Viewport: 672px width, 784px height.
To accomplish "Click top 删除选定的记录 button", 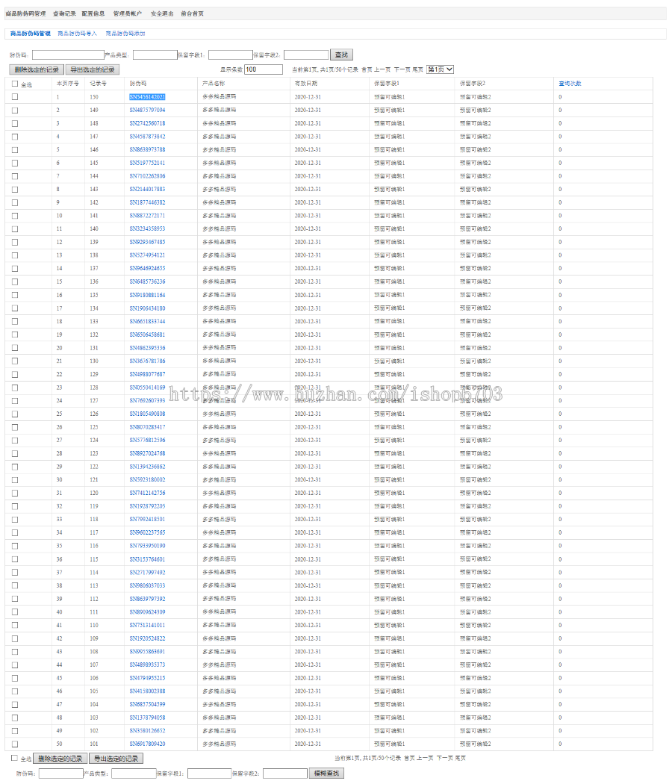I will [37, 69].
